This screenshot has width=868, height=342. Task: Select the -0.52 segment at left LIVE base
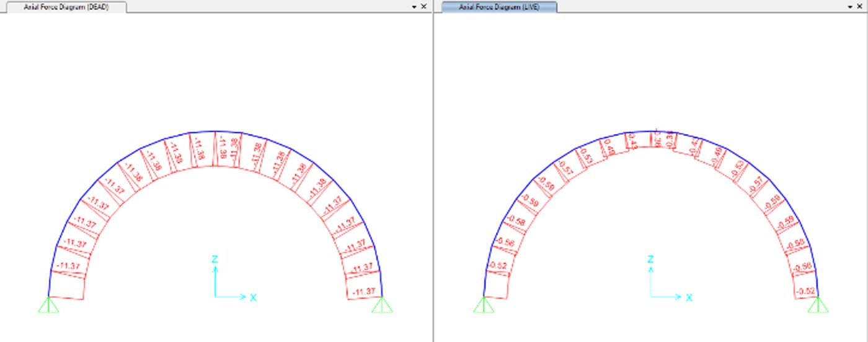point(498,266)
